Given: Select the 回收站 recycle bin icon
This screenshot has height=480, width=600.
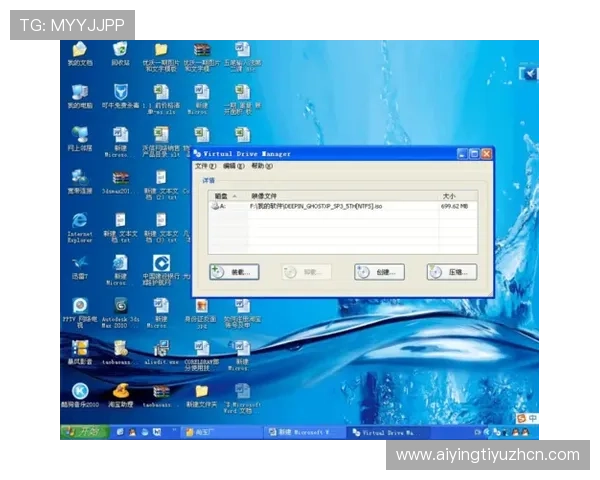Looking at the screenshot, I should [x=120, y=50].
